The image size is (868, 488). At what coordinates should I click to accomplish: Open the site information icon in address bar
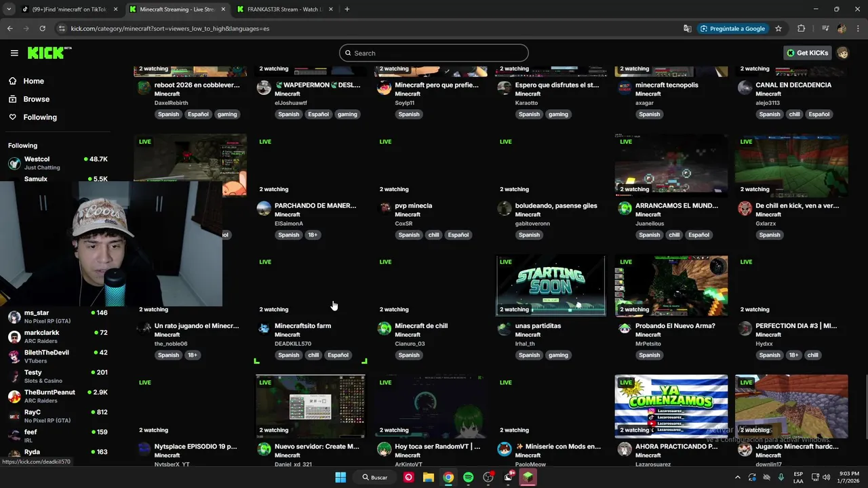pyautogui.click(x=62, y=28)
